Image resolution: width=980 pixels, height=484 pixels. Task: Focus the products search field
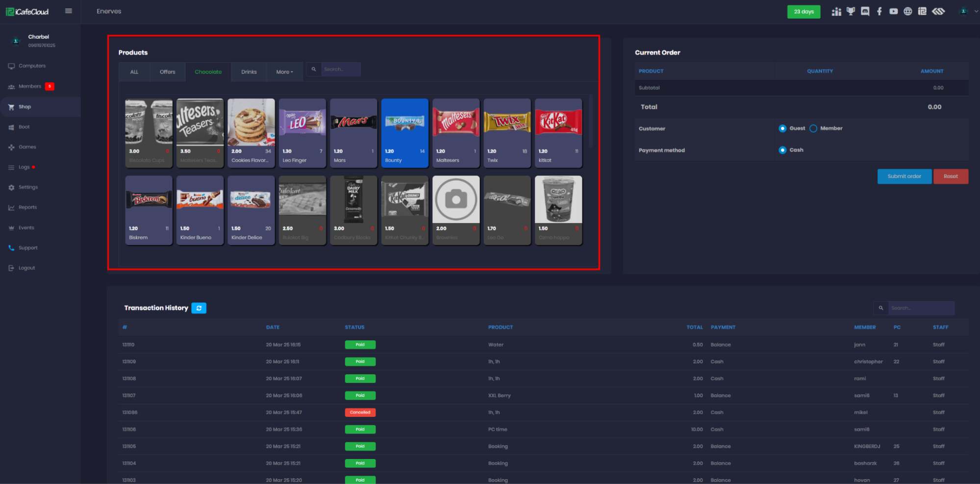[341, 69]
